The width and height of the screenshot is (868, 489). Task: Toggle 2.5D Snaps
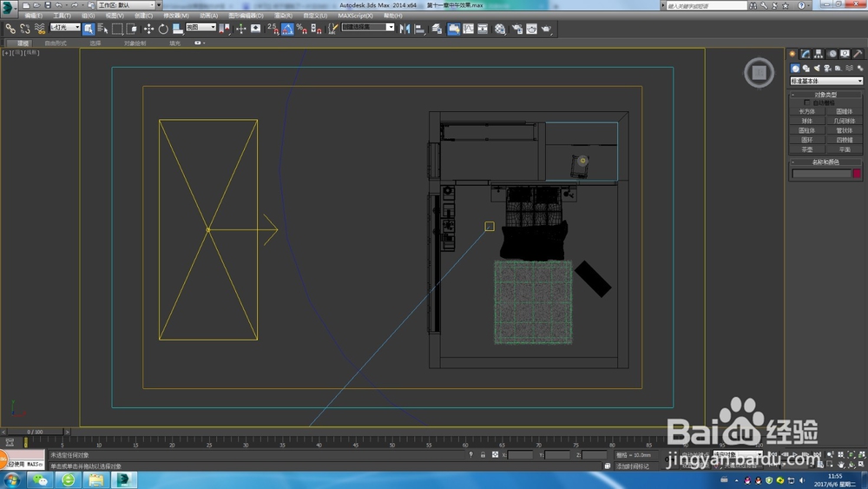273,29
